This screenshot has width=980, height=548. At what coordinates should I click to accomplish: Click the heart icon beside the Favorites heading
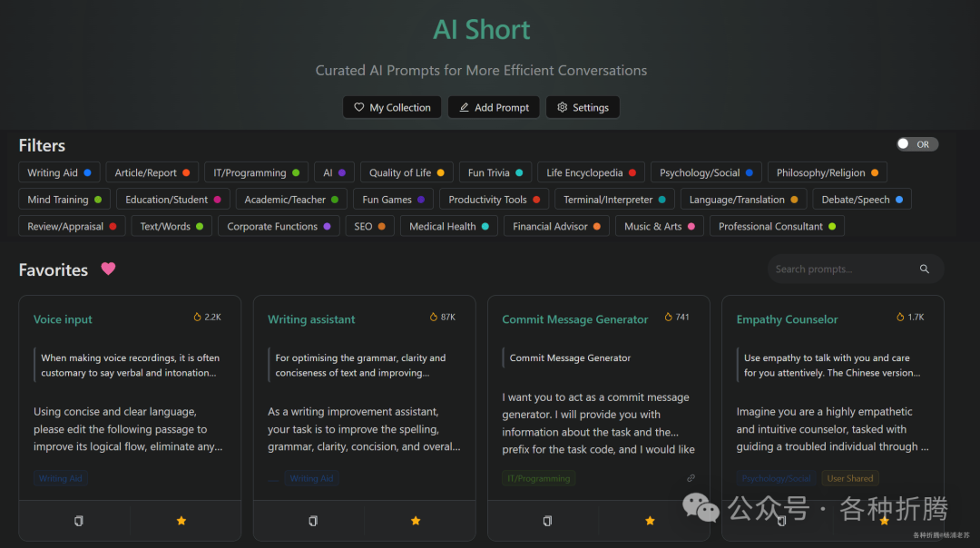tap(108, 269)
